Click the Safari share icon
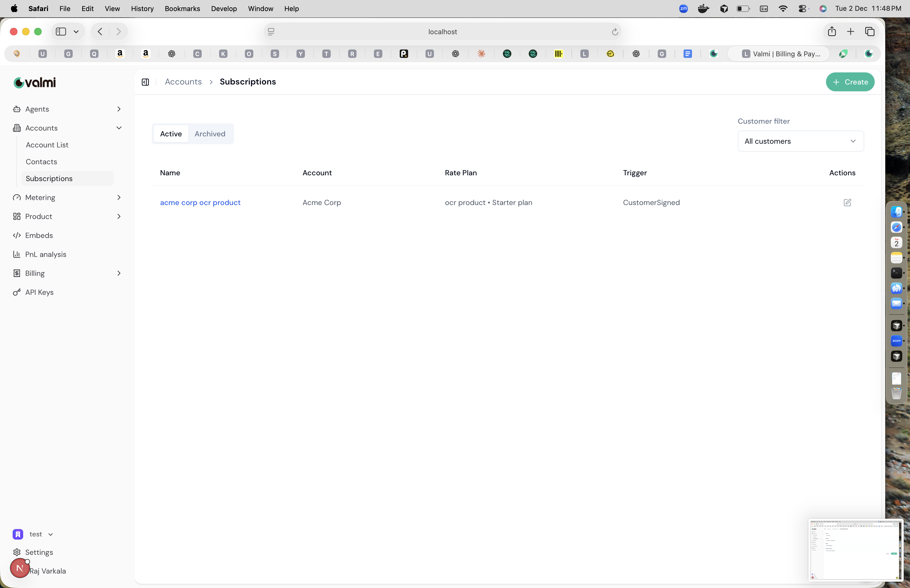Viewport: 910px width, 588px height. coord(831,31)
